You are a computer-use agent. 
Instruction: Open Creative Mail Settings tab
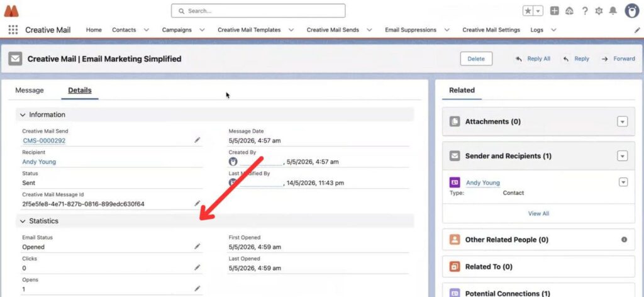[x=491, y=30]
